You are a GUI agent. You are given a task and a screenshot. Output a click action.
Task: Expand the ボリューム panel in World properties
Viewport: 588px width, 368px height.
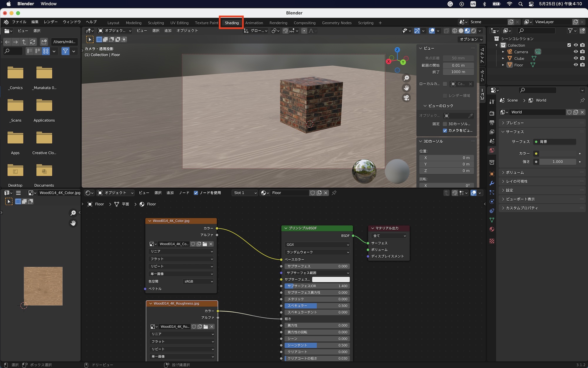pos(515,173)
